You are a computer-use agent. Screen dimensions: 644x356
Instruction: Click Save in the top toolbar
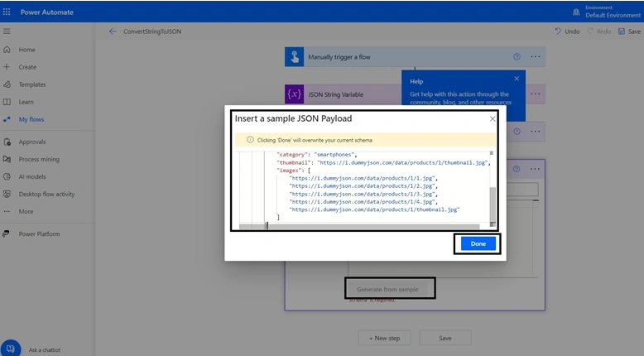tap(629, 31)
